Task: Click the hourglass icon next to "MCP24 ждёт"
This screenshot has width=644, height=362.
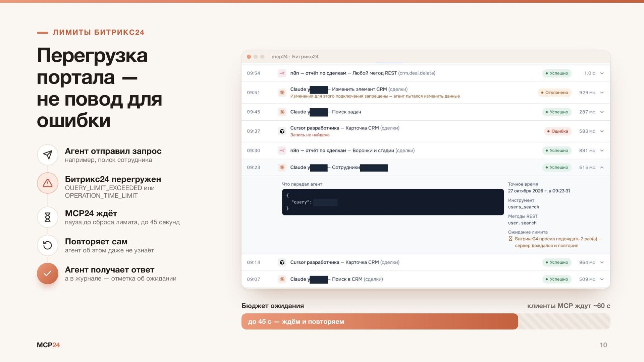Action: 48,217
